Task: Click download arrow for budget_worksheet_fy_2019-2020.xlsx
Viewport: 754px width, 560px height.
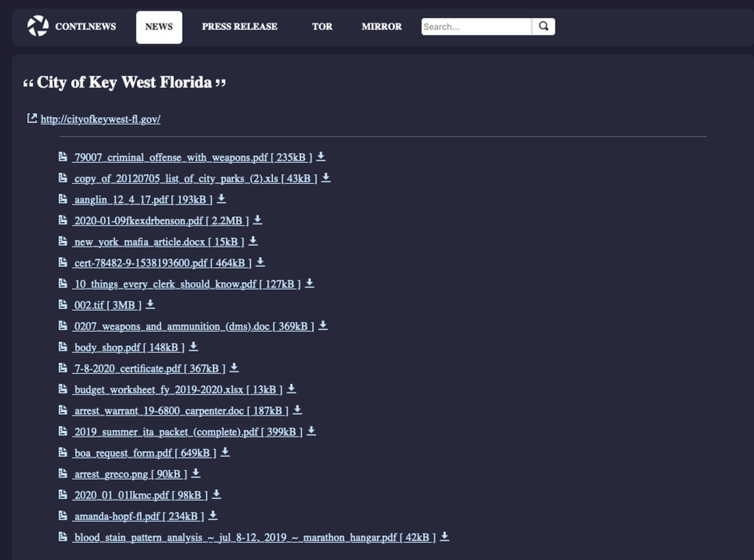Action: pos(291,389)
